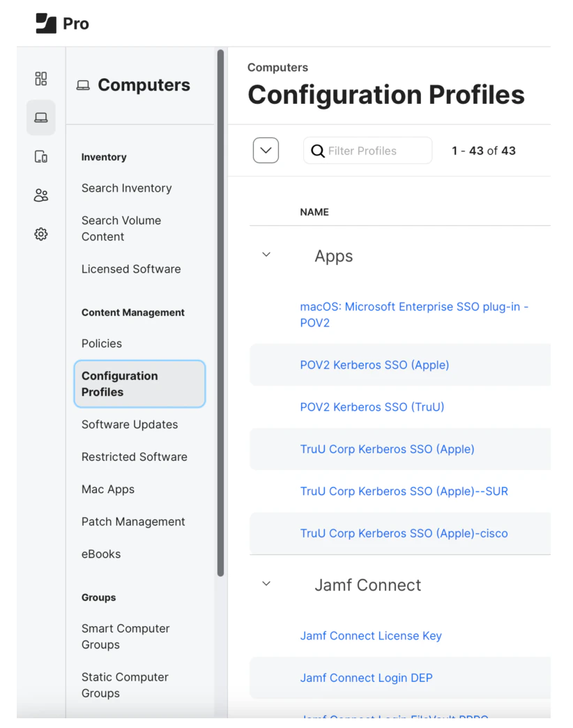The width and height of the screenshot is (573, 728).
Task: Open the dropdown button left of filter
Action: (x=266, y=151)
